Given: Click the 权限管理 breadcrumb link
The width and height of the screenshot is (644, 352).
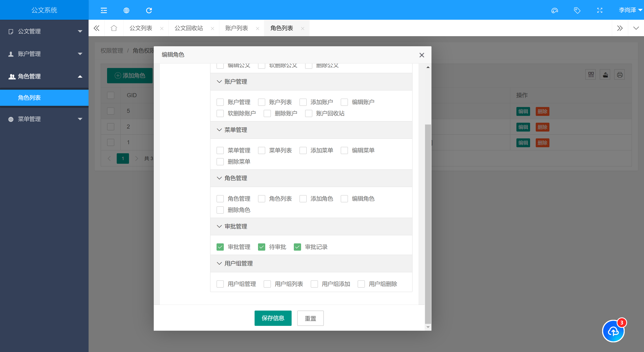Looking at the screenshot, I should 112,50.
